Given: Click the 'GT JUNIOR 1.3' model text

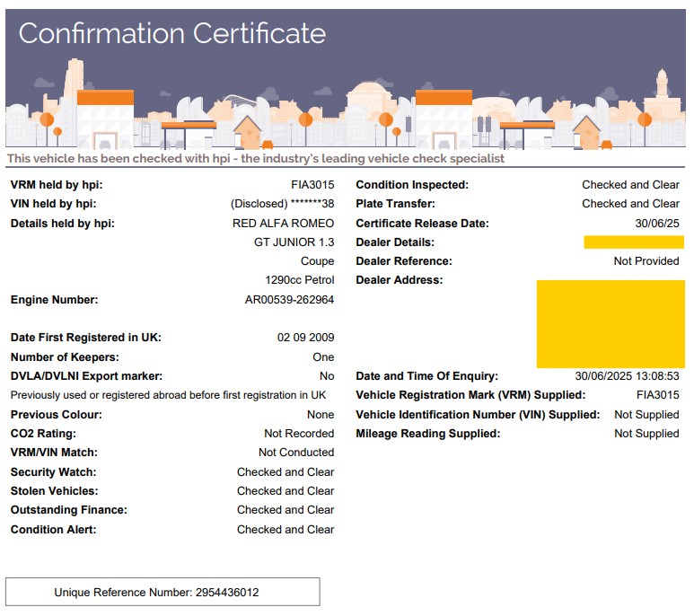Looking at the screenshot, I should 294,242.
